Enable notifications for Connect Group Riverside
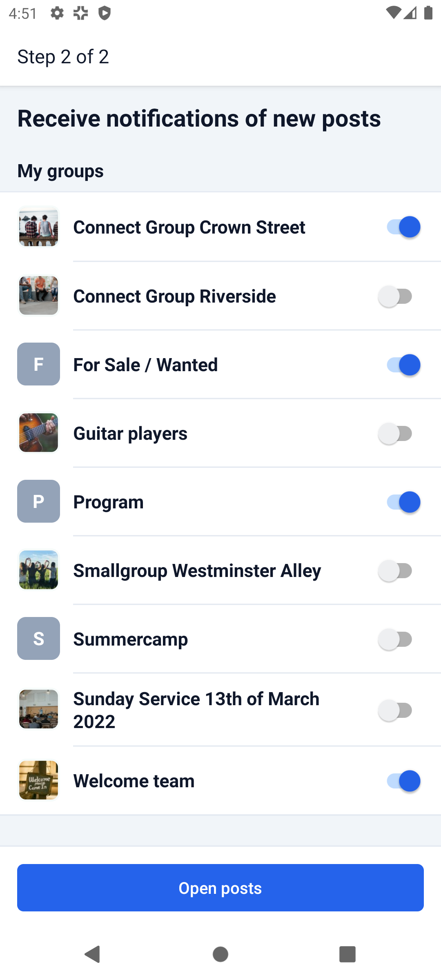Viewport: 441px width, 980px height. (x=395, y=296)
